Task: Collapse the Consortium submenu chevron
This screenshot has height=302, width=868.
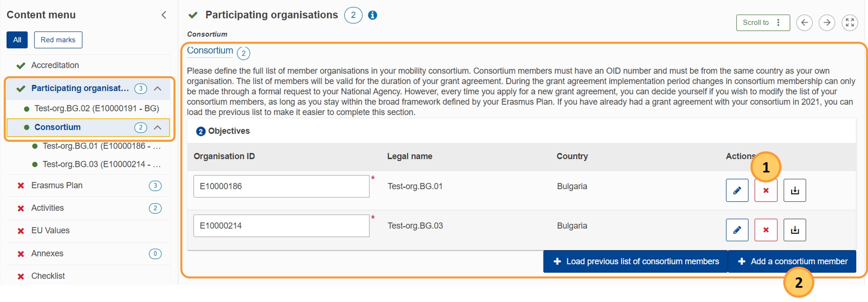Action: [x=157, y=127]
